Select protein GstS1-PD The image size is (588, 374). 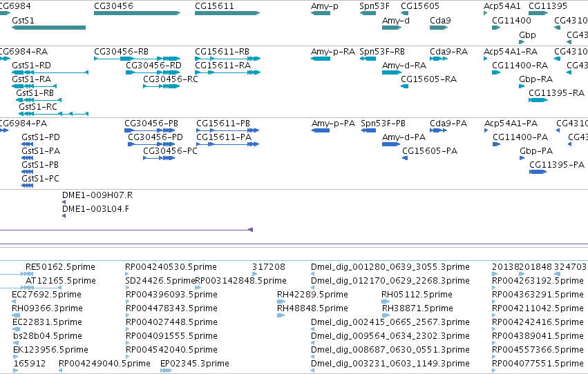point(41,137)
